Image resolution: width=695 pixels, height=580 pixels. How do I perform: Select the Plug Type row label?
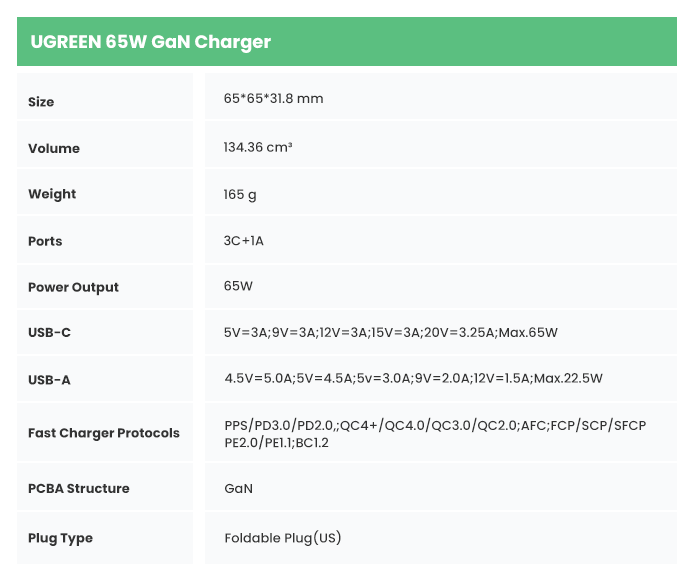[60, 538]
